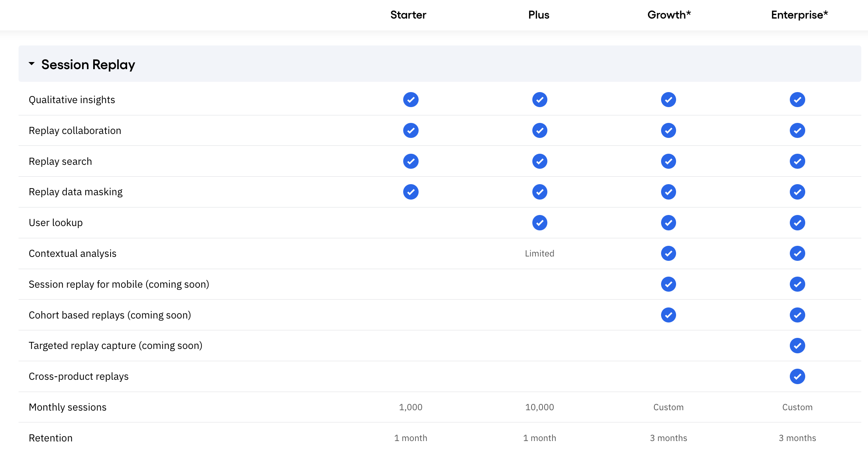868x460 pixels.
Task: Click Enterprise checkmark for Targeted replay capture
Action: (x=797, y=346)
